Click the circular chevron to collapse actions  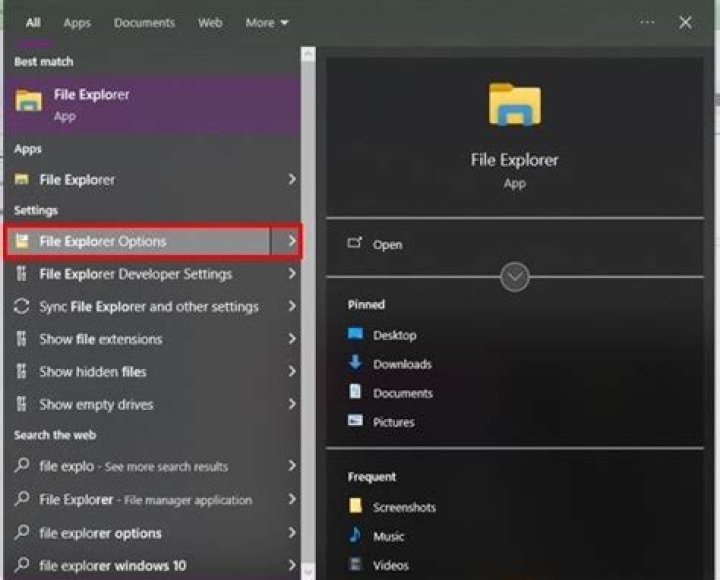point(514,277)
